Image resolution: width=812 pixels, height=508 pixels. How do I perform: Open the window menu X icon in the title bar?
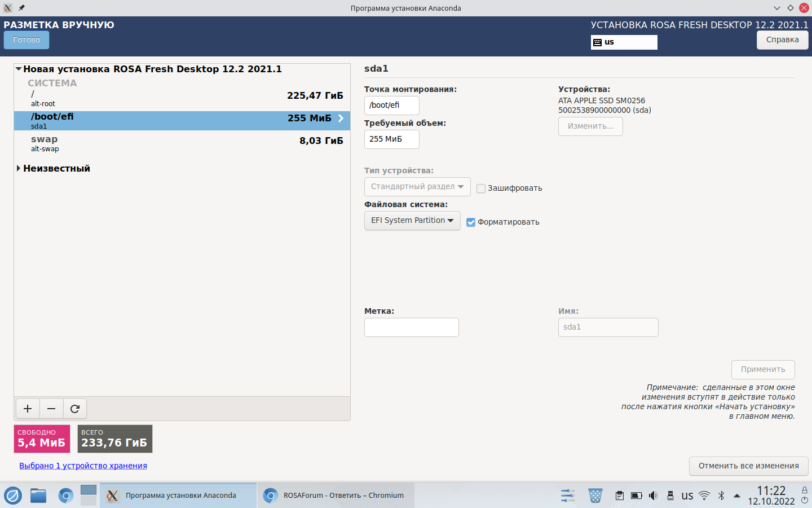(x=8, y=8)
